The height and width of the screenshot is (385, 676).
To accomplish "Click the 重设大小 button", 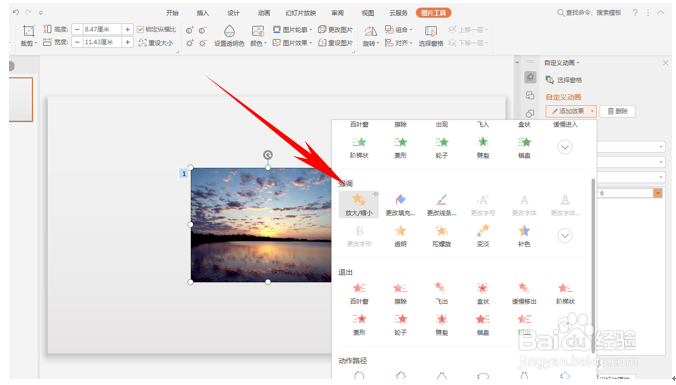I will [156, 43].
